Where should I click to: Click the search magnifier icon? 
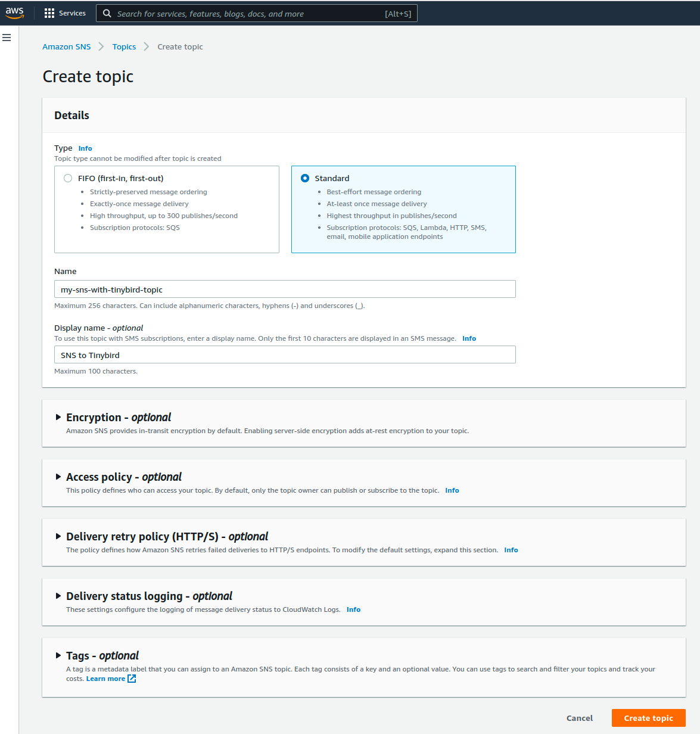107,13
